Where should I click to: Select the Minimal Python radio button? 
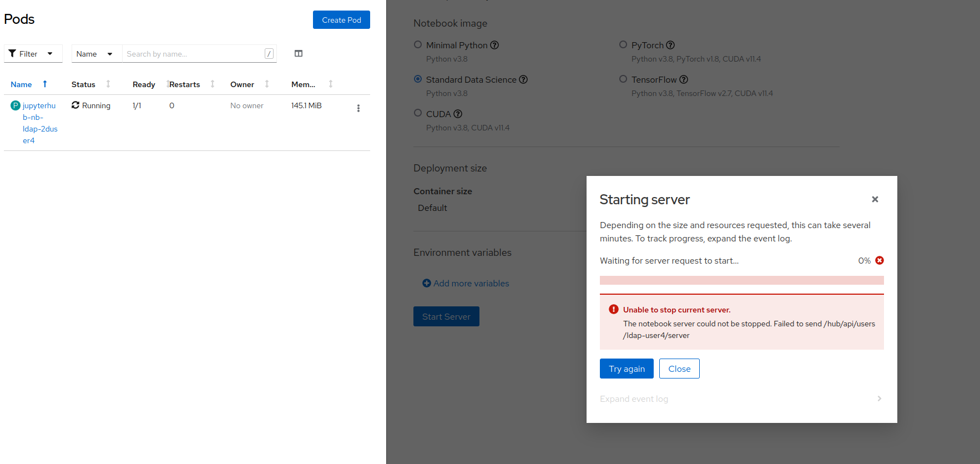pyautogui.click(x=418, y=44)
